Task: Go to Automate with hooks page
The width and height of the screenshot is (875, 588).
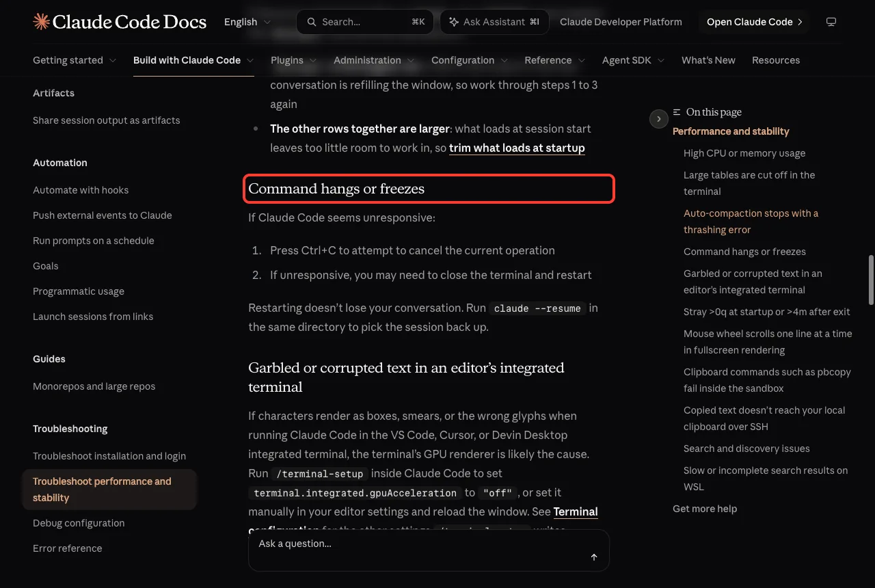Action: point(81,190)
